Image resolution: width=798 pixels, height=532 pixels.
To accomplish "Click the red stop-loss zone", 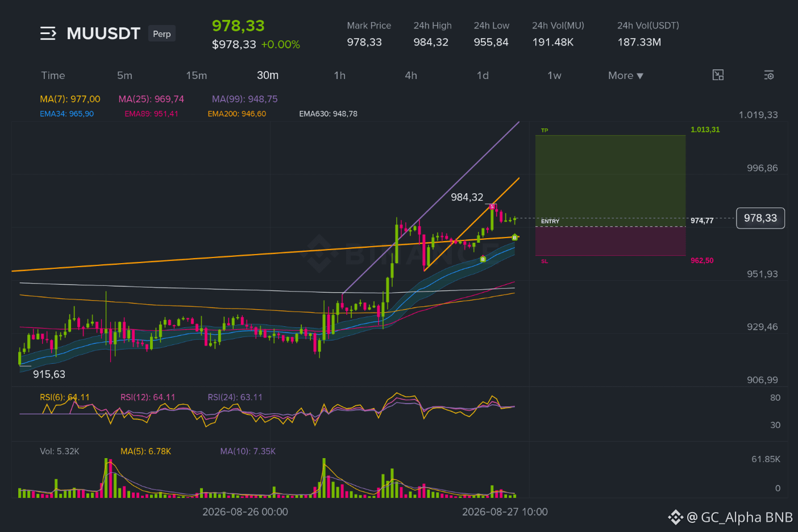I will pyautogui.click(x=610, y=242).
